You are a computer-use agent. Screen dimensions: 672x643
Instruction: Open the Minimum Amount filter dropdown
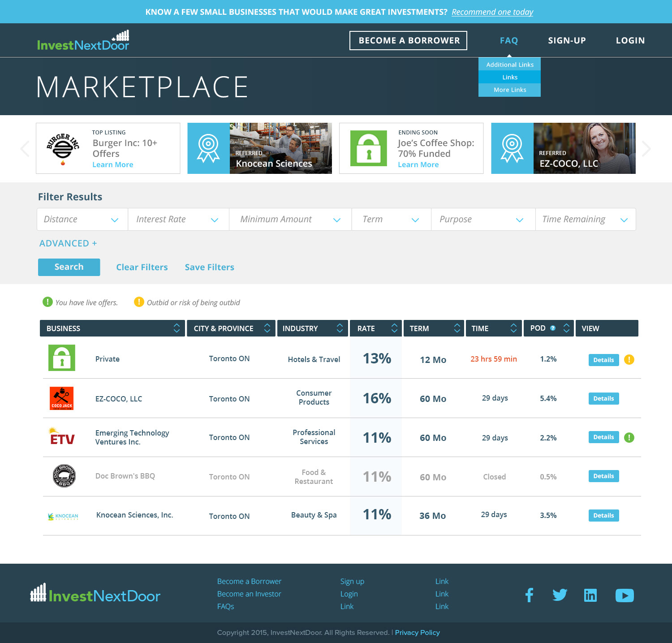(x=290, y=219)
